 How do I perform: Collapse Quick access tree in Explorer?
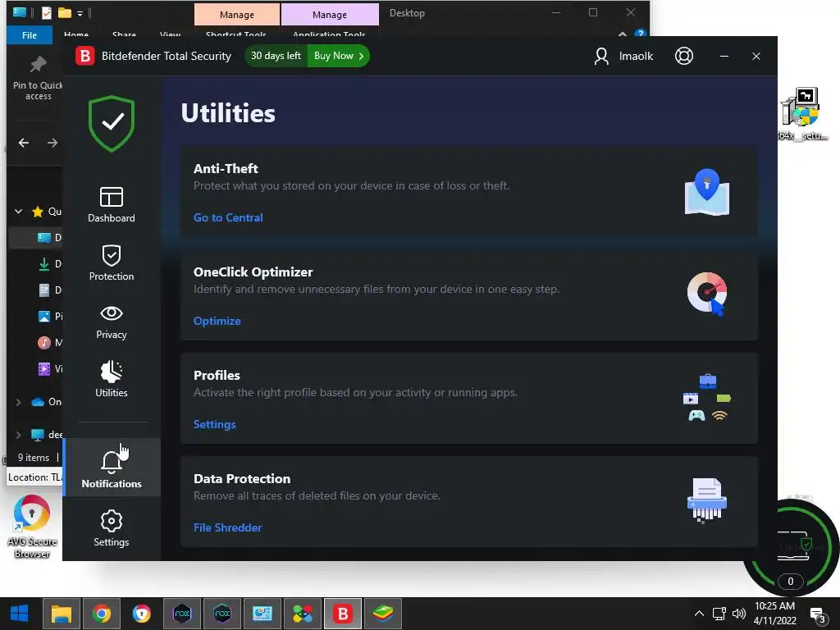point(19,211)
